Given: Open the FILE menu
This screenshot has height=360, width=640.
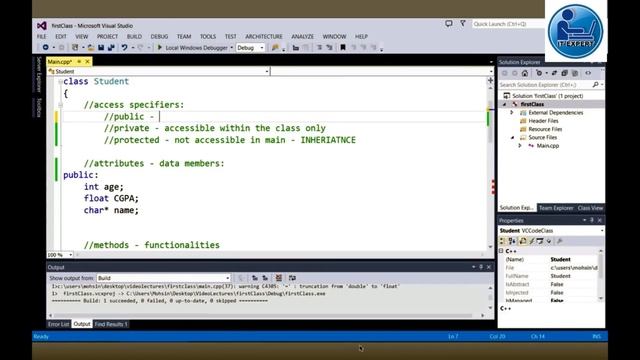Looking at the screenshot, I should click(x=42, y=37).
